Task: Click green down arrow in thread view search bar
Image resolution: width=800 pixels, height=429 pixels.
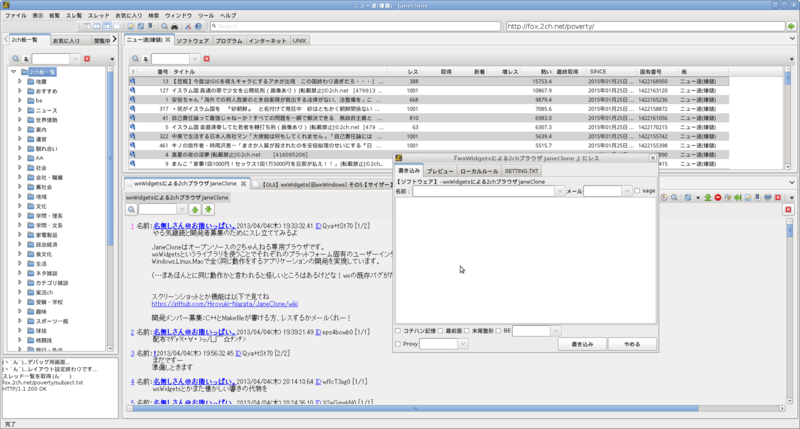Action: 208,209
